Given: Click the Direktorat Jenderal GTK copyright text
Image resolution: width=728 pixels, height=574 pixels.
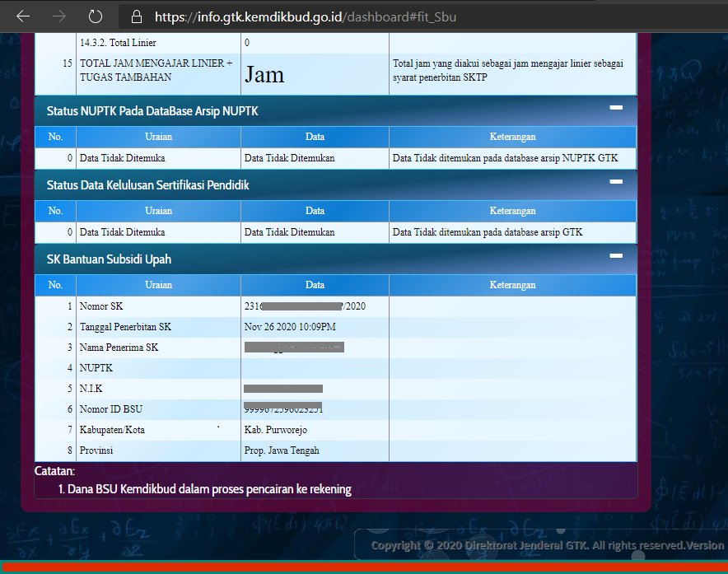Looking at the screenshot, I should [x=544, y=544].
